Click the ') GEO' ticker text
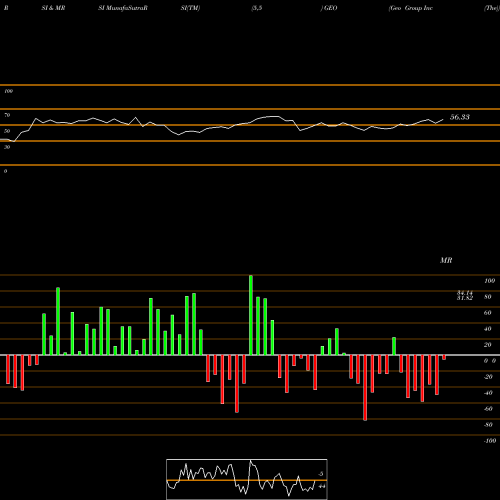This screenshot has height=500, width=500. click(x=329, y=8)
